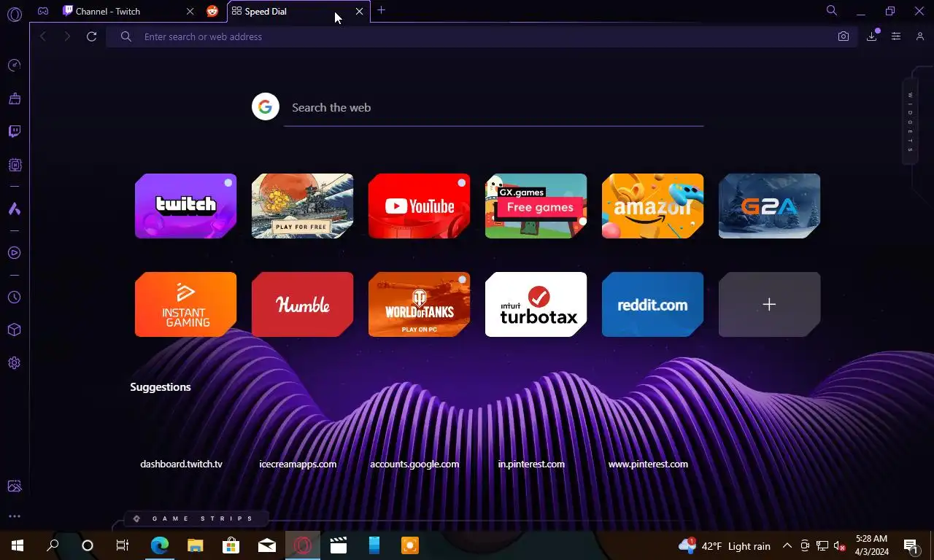Open the YouTube speed dial tile
The height and width of the screenshot is (560, 934).
(420, 206)
